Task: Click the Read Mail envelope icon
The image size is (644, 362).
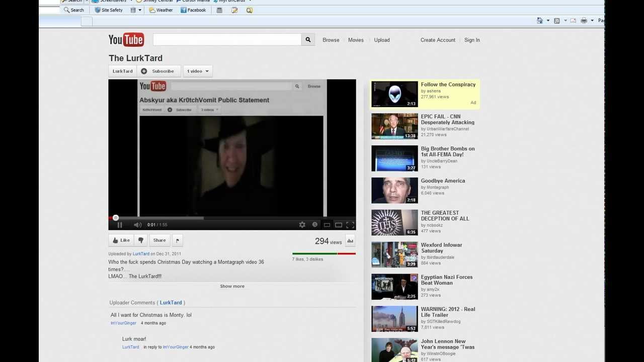Action: tap(573, 21)
